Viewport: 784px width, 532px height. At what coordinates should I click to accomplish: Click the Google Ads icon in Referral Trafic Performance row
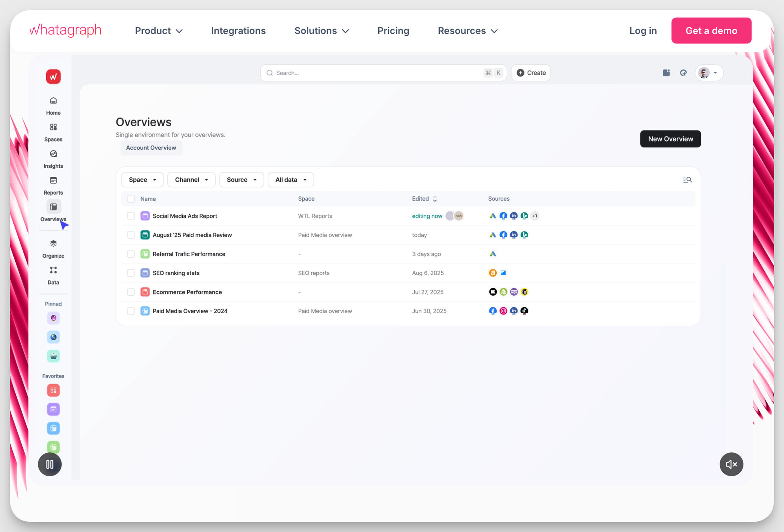[493, 254]
